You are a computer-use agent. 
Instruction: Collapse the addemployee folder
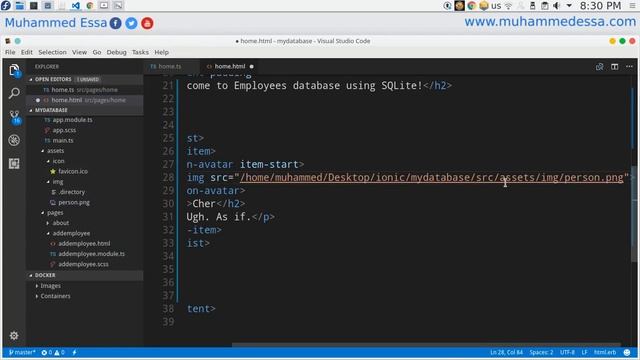71,233
